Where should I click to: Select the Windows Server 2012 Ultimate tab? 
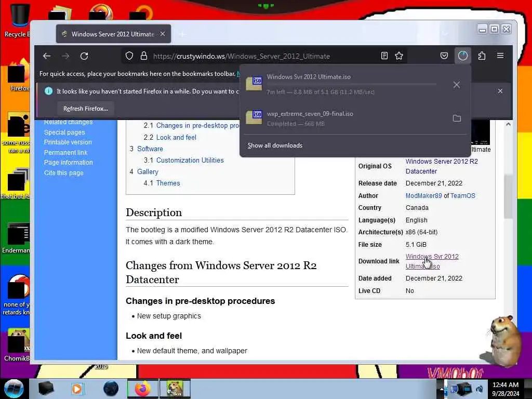(113, 34)
